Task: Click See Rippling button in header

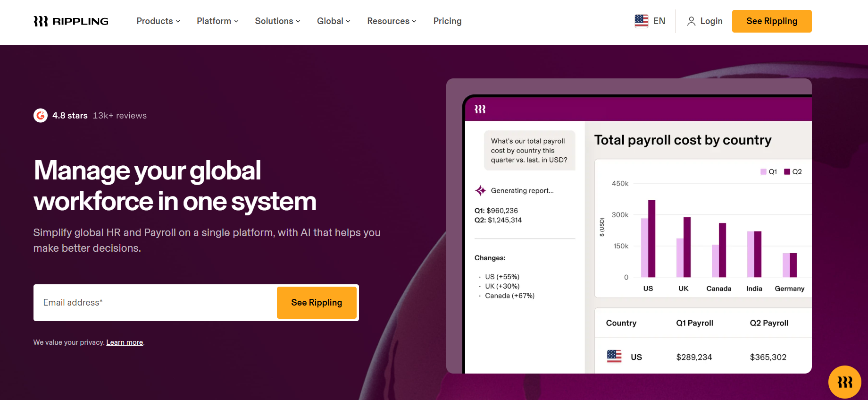Action: (772, 21)
